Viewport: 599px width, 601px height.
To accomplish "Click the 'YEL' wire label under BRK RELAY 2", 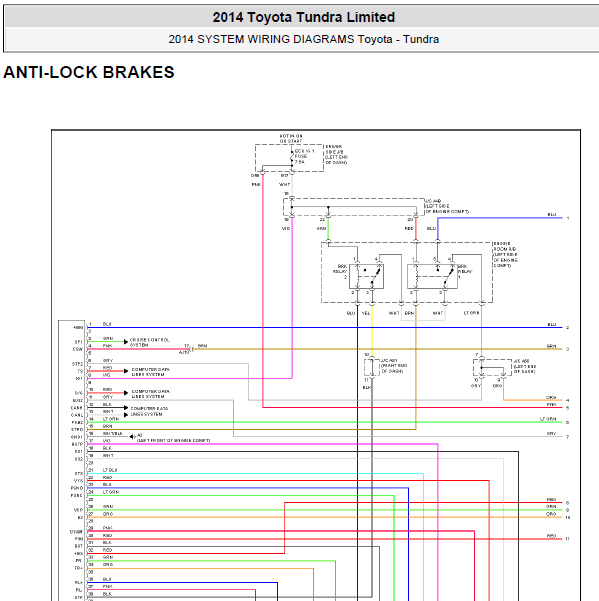I will click(x=366, y=313).
